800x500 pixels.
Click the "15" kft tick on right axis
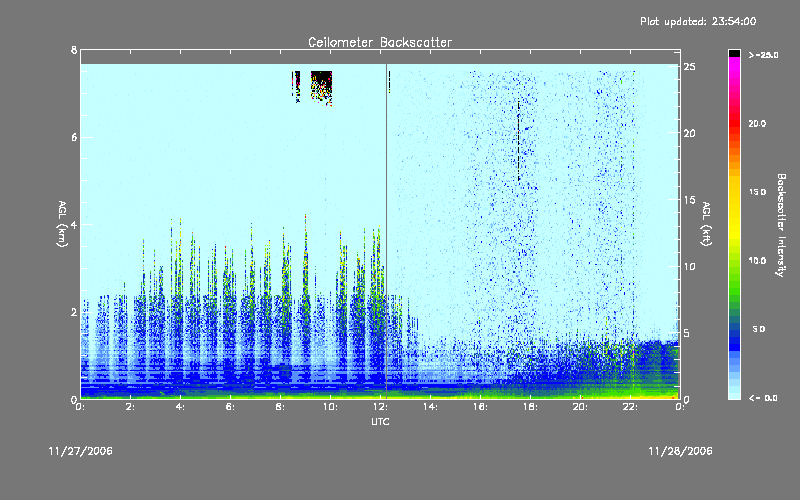[689, 200]
